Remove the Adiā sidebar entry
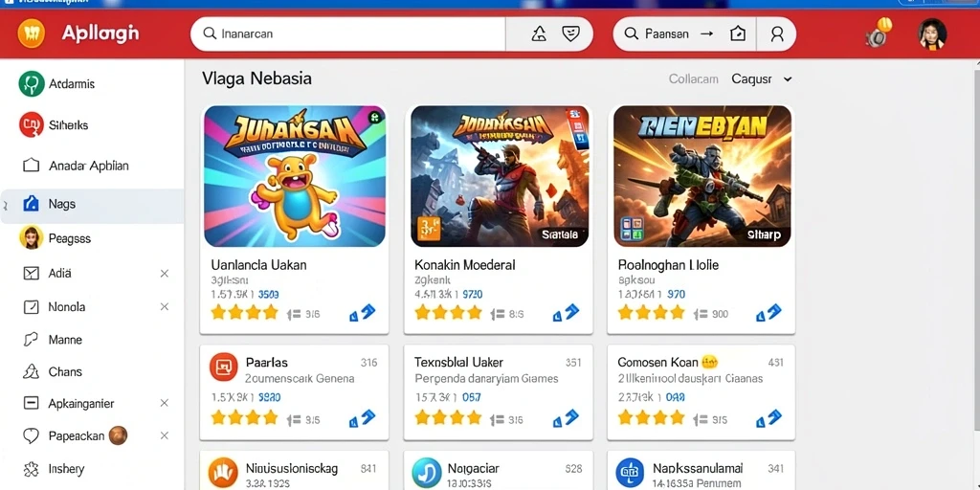980x490 pixels. point(165,273)
